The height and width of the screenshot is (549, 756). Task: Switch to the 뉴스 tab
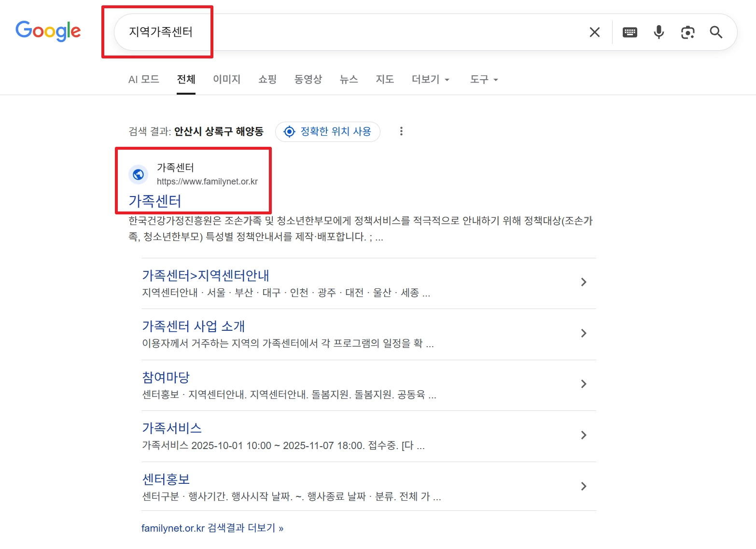(349, 79)
